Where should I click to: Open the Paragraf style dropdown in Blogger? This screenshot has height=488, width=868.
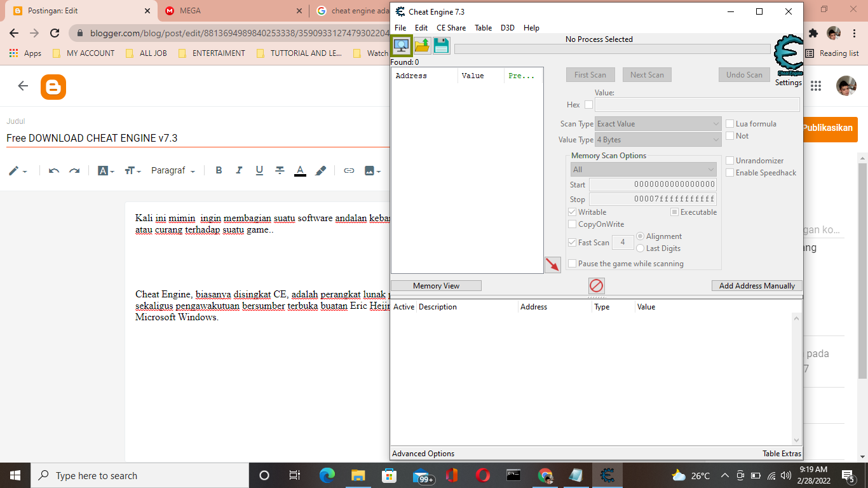(173, 170)
